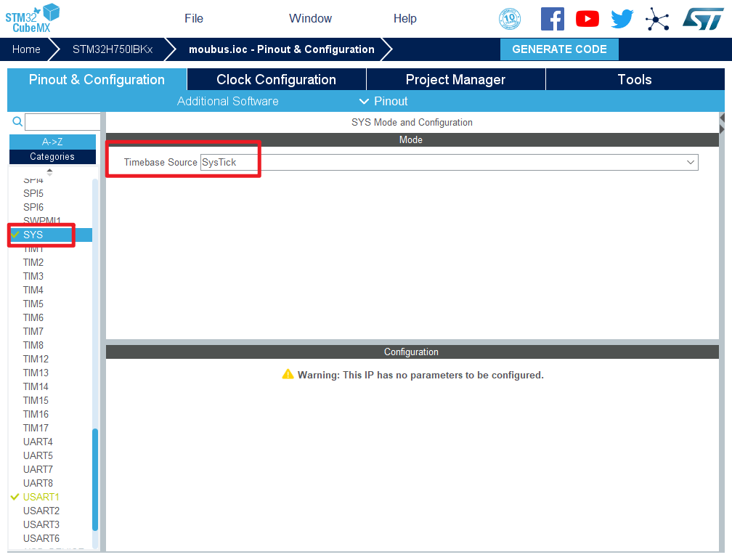Select TIM1 peripheral in the list
The height and width of the screenshot is (560, 732).
33,249
